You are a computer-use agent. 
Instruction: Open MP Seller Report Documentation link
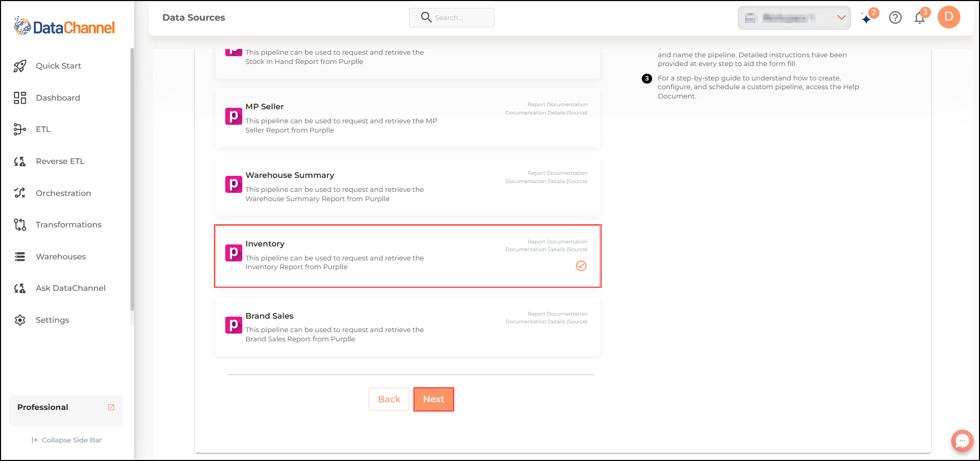click(x=557, y=105)
